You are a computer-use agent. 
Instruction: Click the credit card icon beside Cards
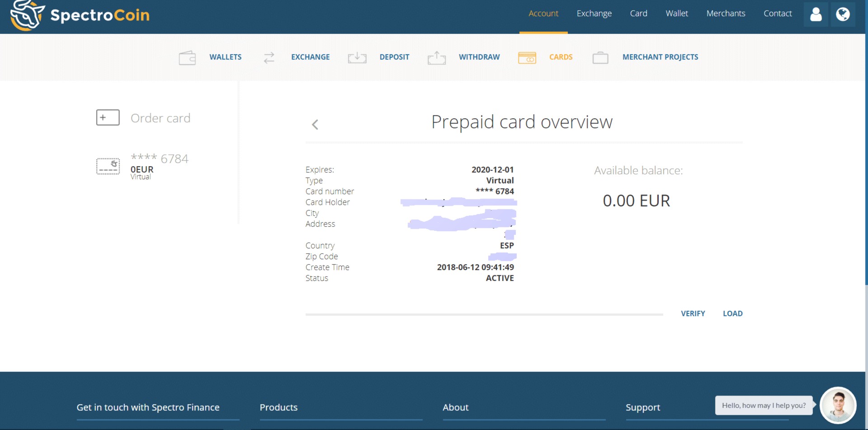click(527, 58)
